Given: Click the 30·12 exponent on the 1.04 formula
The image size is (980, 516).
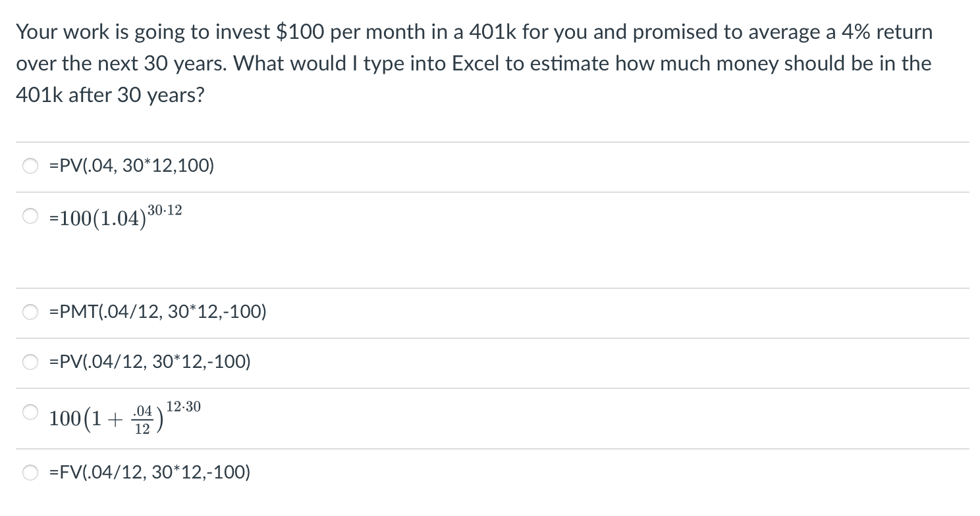Looking at the screenshot, I should [x=165, y=211].
